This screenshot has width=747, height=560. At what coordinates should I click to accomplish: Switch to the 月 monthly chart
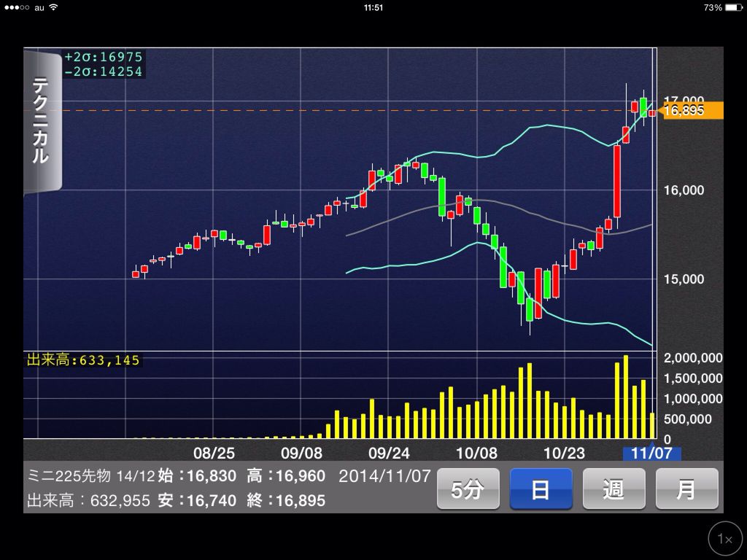click(686, 489)
